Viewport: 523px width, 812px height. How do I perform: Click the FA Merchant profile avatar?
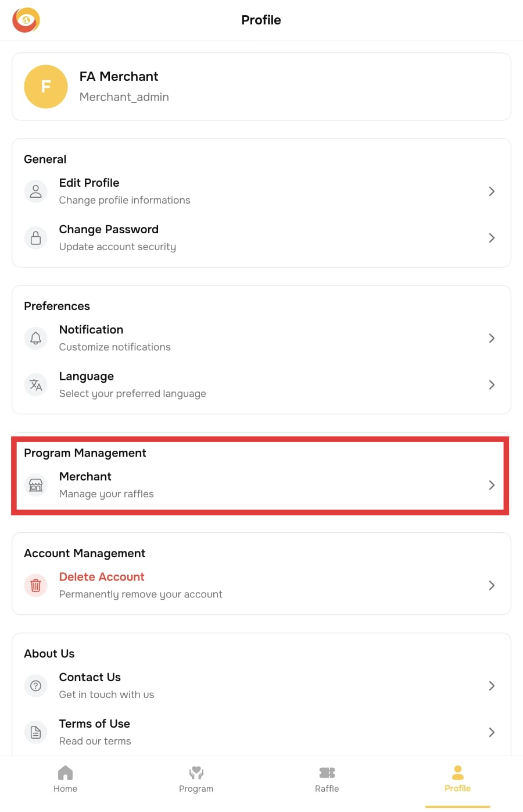pos(46,87)
